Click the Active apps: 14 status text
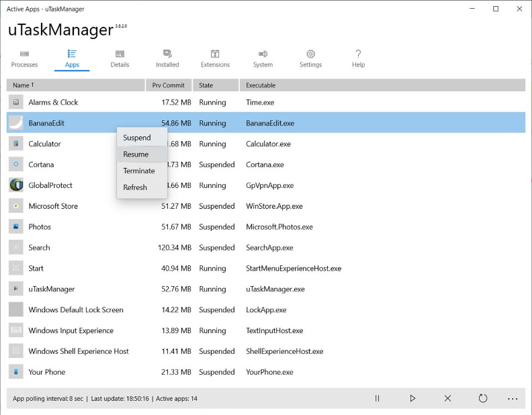This screenshot has width=532, height=415. pos(177,399)
